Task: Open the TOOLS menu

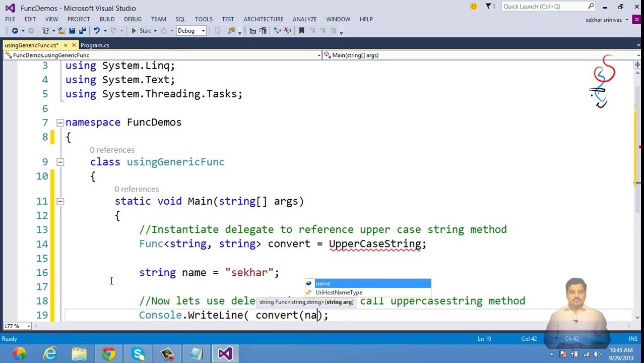Action: click(x=204, y=19)
